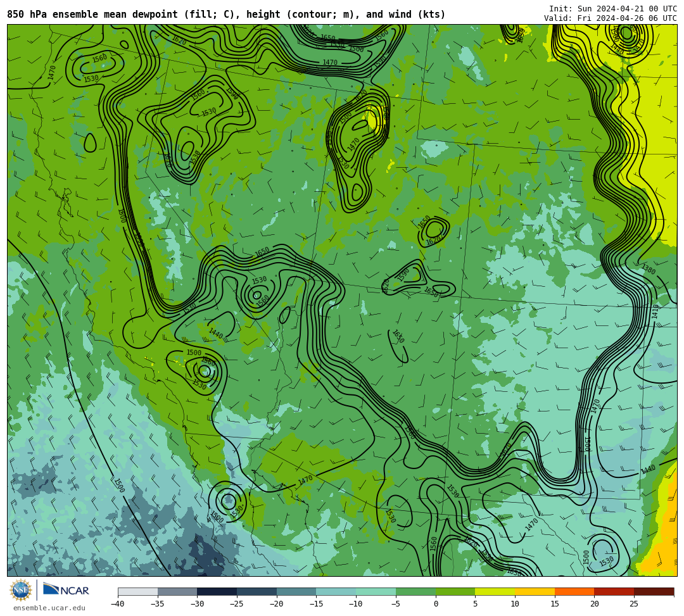This screenshot has height=616, width=684.
Task: Click the -10 colorbar tick label
Action: [x=355, y=604]
